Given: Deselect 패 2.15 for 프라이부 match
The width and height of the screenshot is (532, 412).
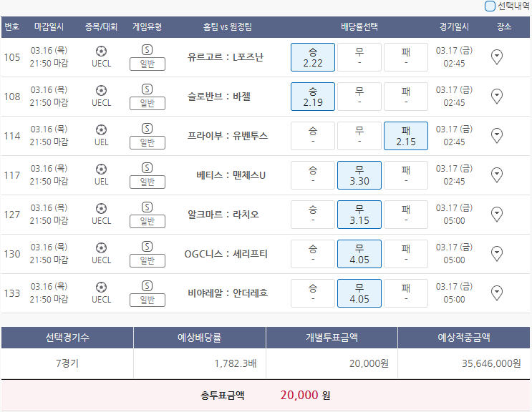Looking at the screenshot, I should tap(406, 136).
